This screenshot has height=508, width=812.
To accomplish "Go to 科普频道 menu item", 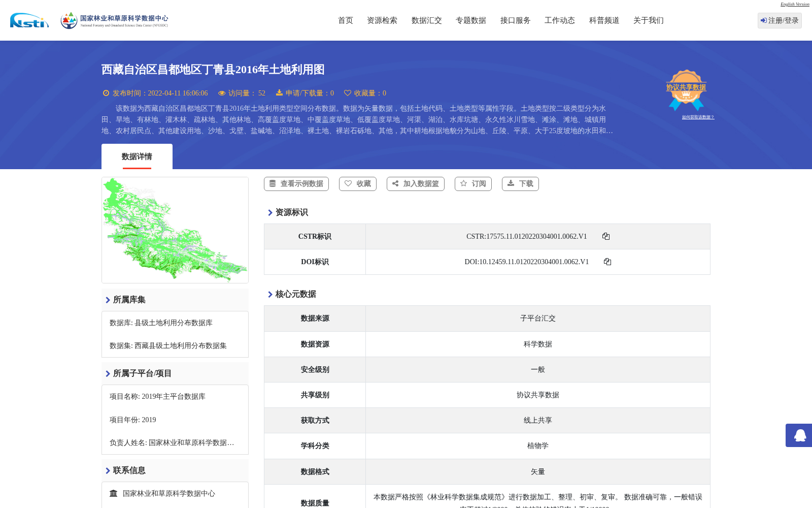I will pyautogui.click(x=604, y=20).
